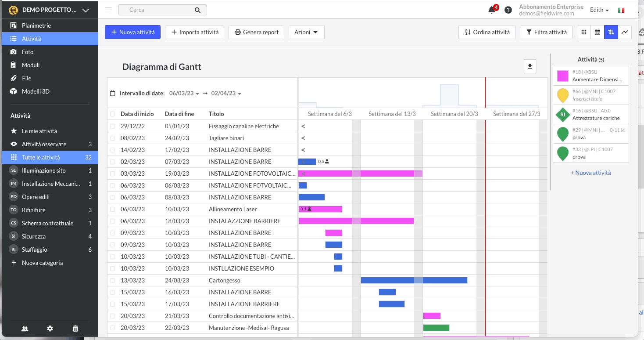
Task: Go to the Foto section
Action: click(x=28, y=52)
